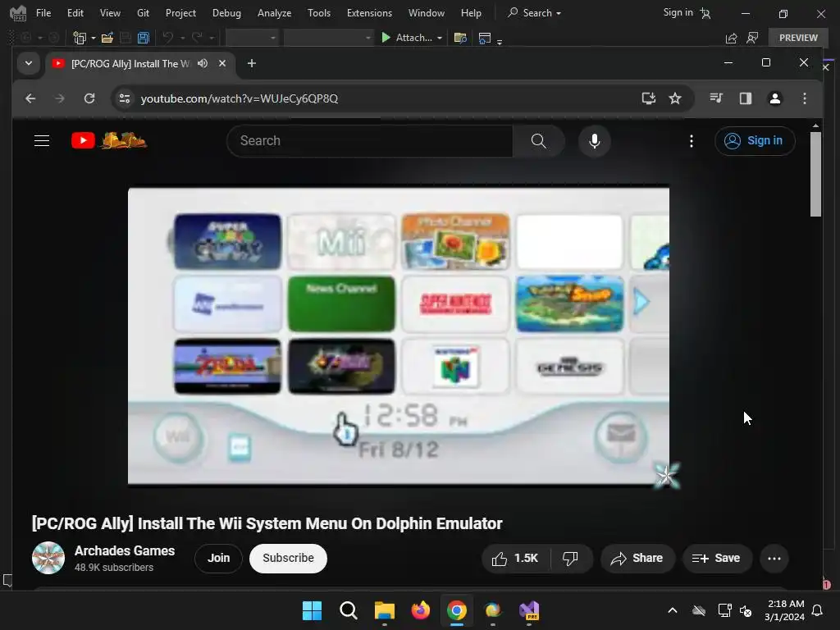Toggle system volume mute tray icon
This screenshot has height=630, width=840.
click(745, 610)
